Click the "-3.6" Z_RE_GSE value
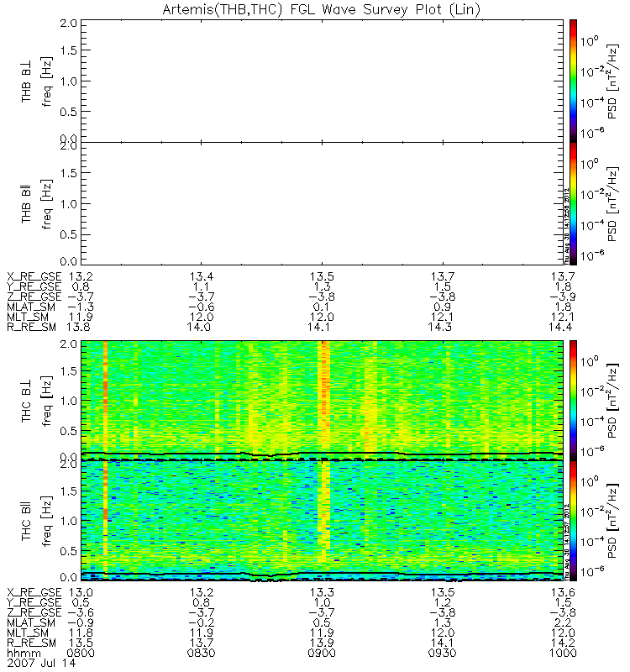Screen dimensions: 630x672 [81, 612]
